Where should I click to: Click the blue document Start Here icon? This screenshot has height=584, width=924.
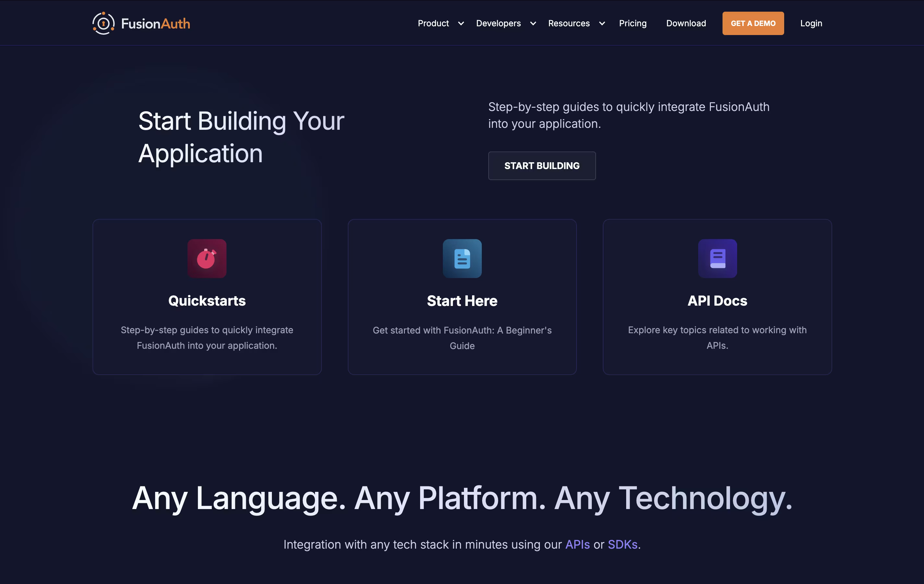coord(462,259)
